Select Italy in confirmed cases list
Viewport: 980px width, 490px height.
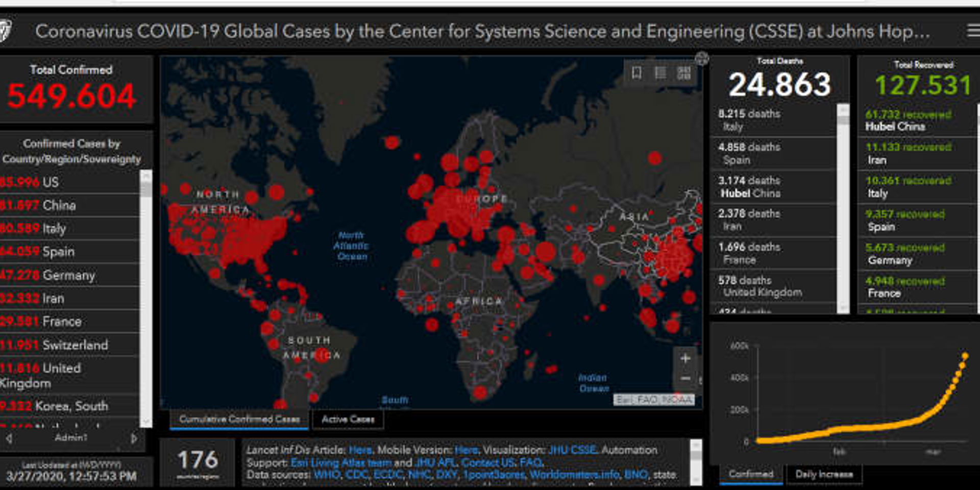pos(54,229)
